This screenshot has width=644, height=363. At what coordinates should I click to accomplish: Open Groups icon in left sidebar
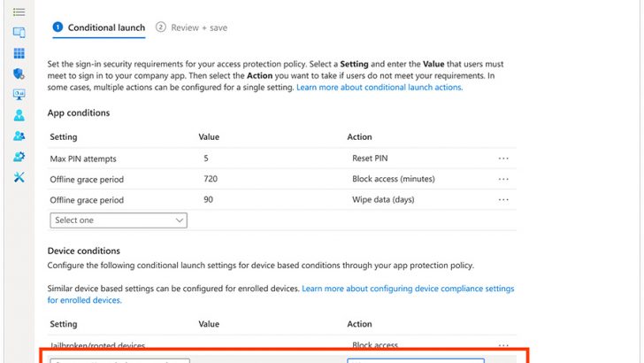(x=19, y=136)
